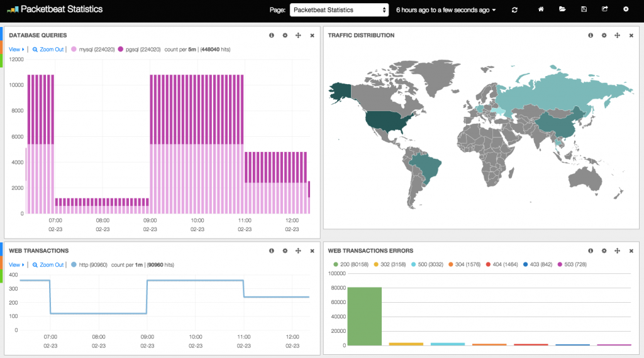Open dashboard settings gear in top bar
Screen dimensions: 644x358
point(626,9)
